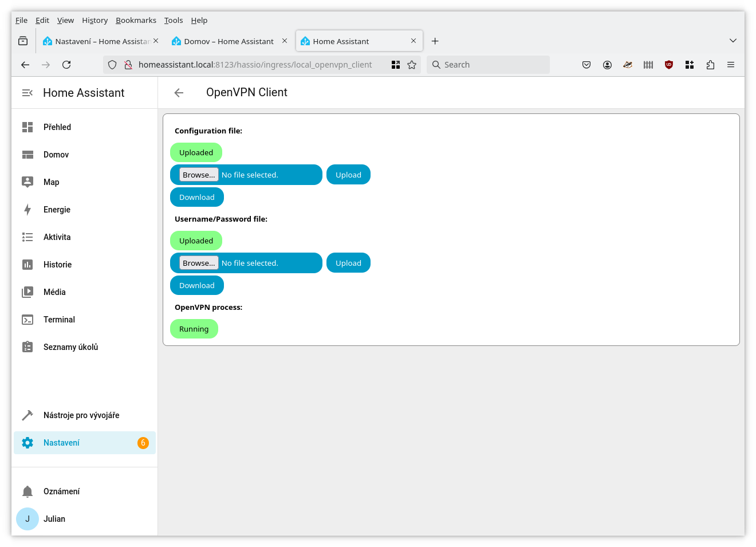This screenshot has height=547, width=756.
Task: Open the Terminal console icon
Action: (27, 320)
